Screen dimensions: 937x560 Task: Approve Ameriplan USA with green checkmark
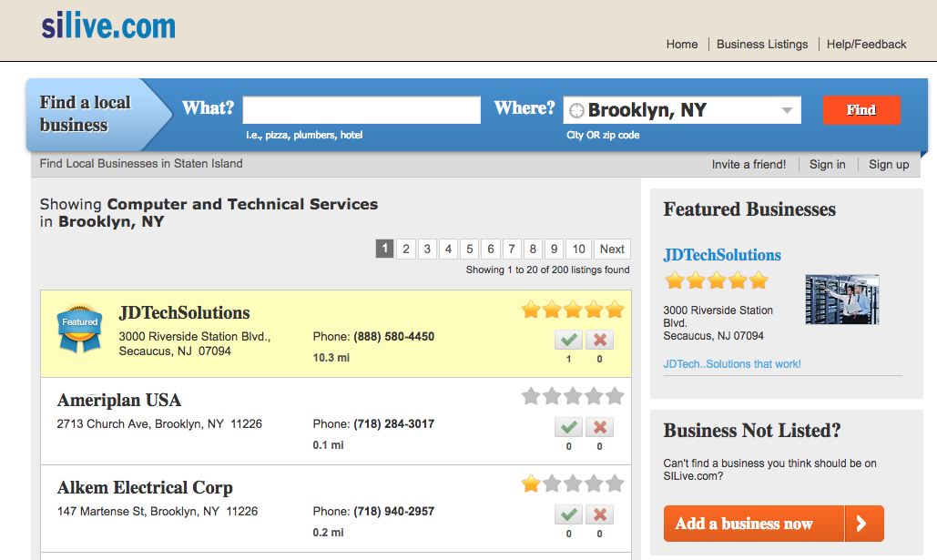568,427
